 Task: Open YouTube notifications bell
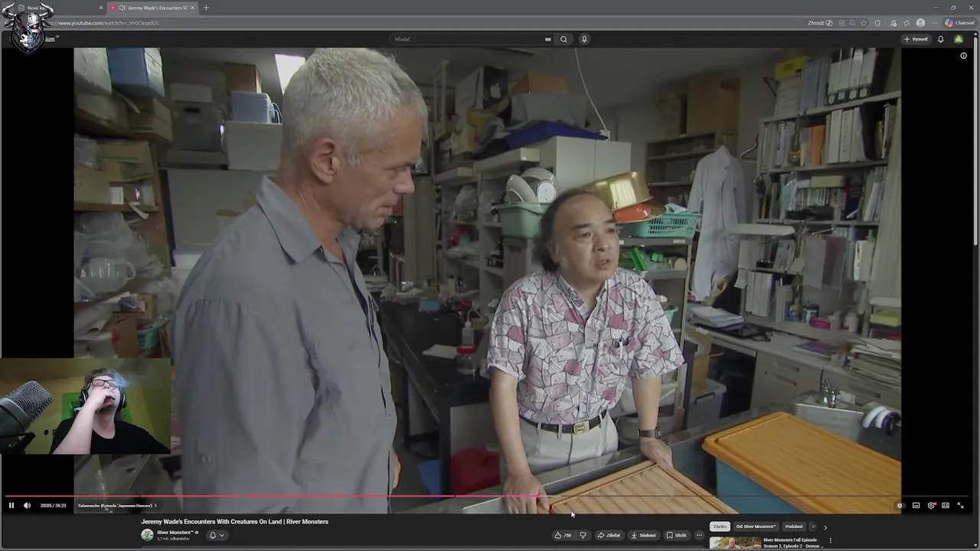tap(941, 39)
